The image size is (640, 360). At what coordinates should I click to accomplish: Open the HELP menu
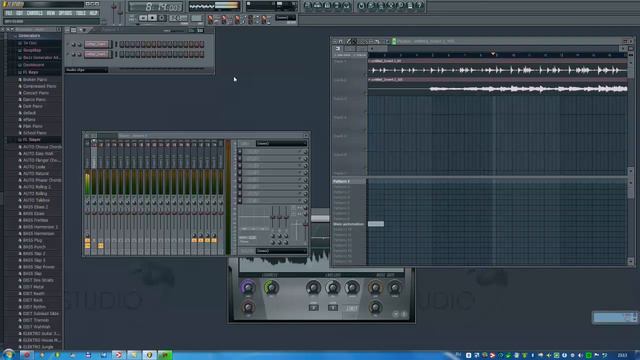(93, 13)
